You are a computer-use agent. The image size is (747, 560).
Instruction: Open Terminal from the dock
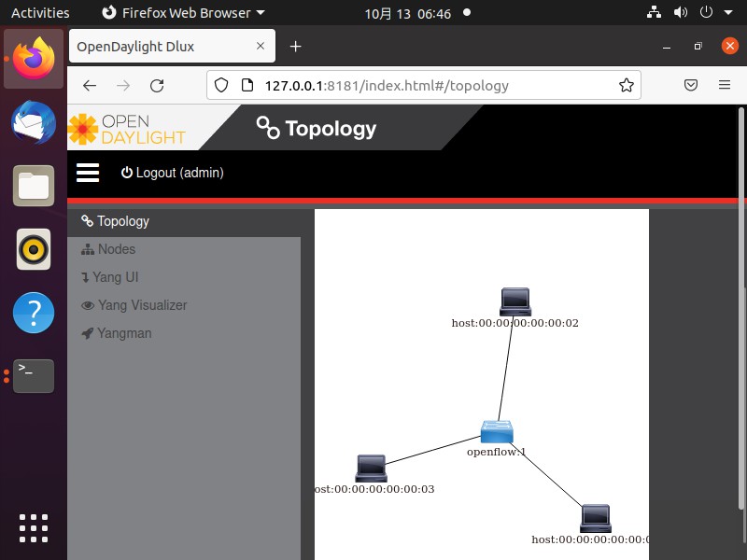click(34, 376)
